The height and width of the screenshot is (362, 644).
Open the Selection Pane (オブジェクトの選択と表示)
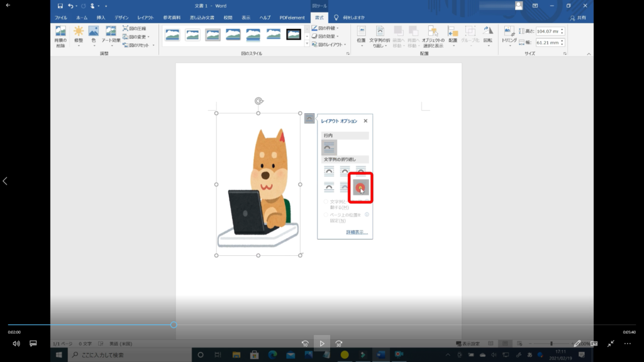coord(433,36)
